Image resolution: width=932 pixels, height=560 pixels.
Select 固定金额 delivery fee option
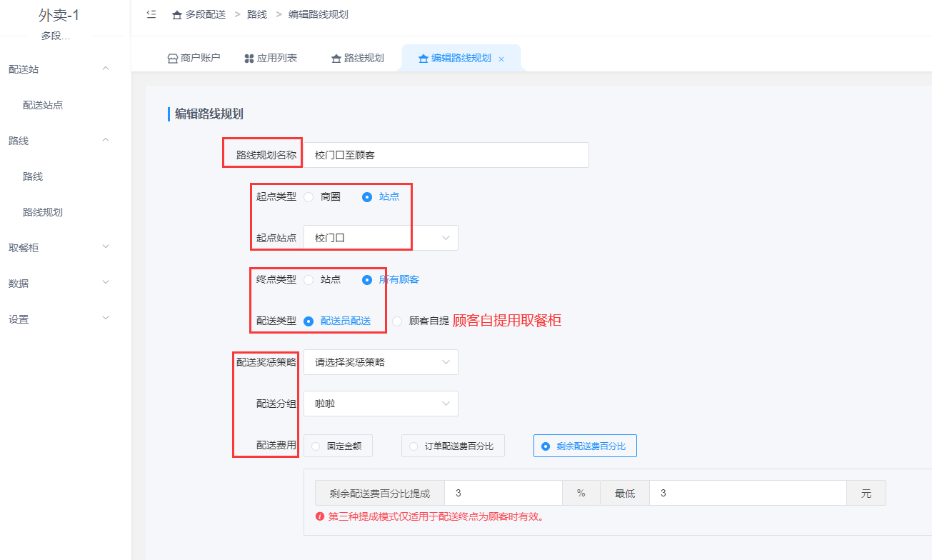tap(338, 446)
